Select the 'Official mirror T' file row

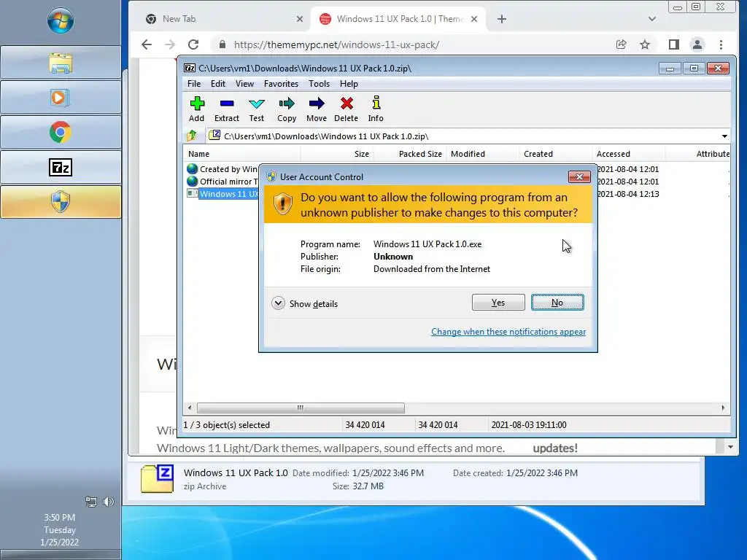228,182
